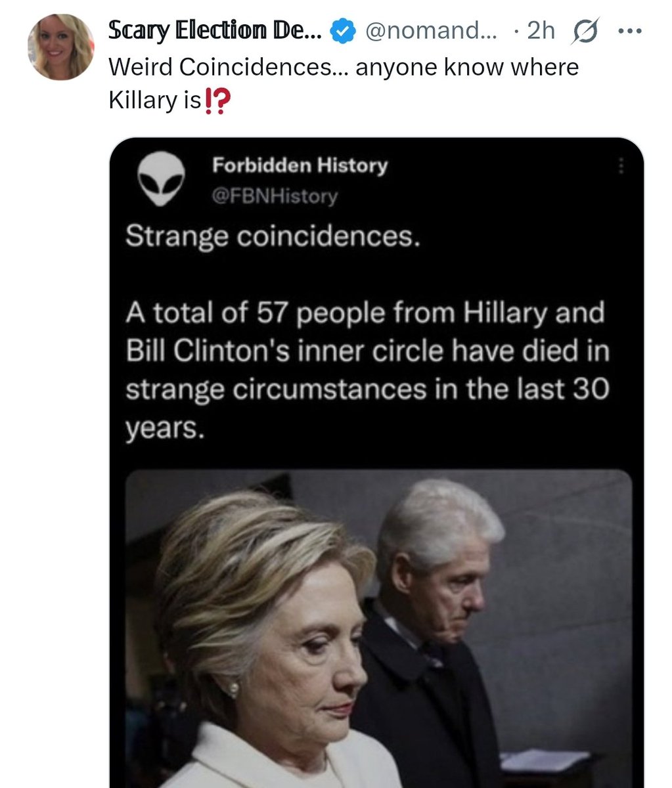The image size is (672, 788).
Task: Click the "Scary Election De..." display name
Action: pos(214,31)
